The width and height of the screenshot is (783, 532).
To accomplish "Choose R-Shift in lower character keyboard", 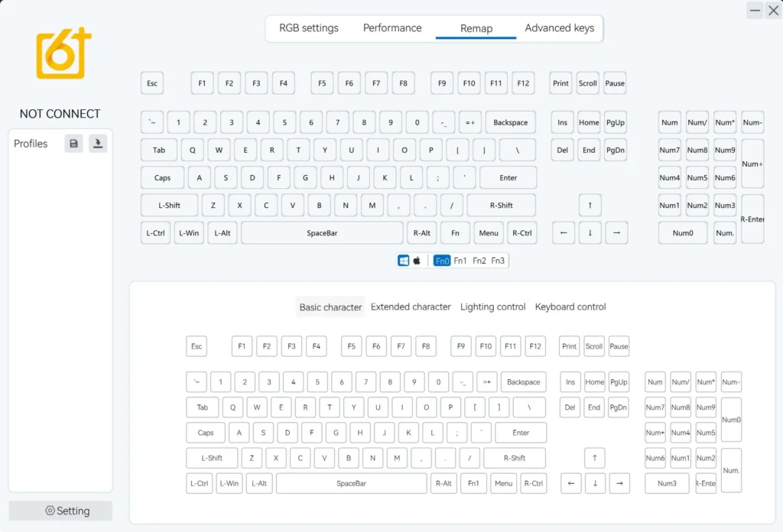I will [x=515, y=458].
